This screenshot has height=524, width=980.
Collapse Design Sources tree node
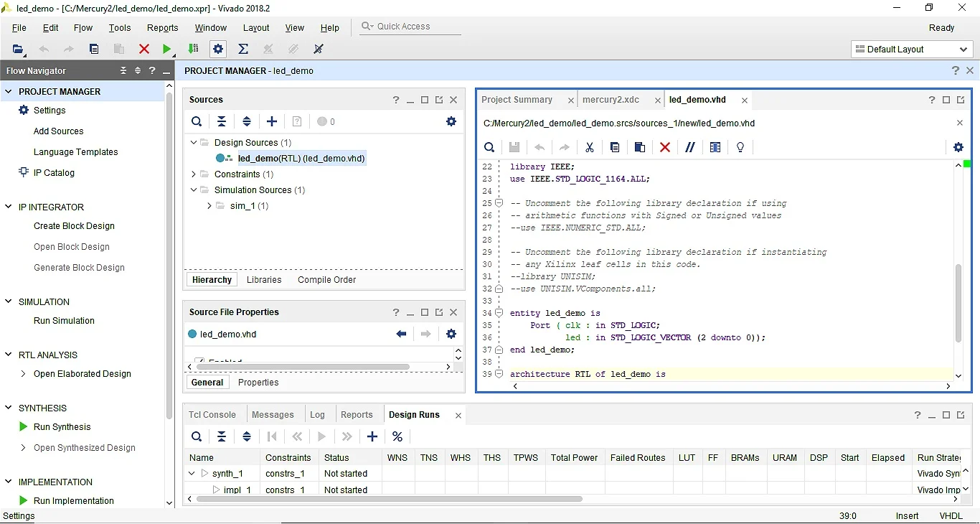coord(194,142)
